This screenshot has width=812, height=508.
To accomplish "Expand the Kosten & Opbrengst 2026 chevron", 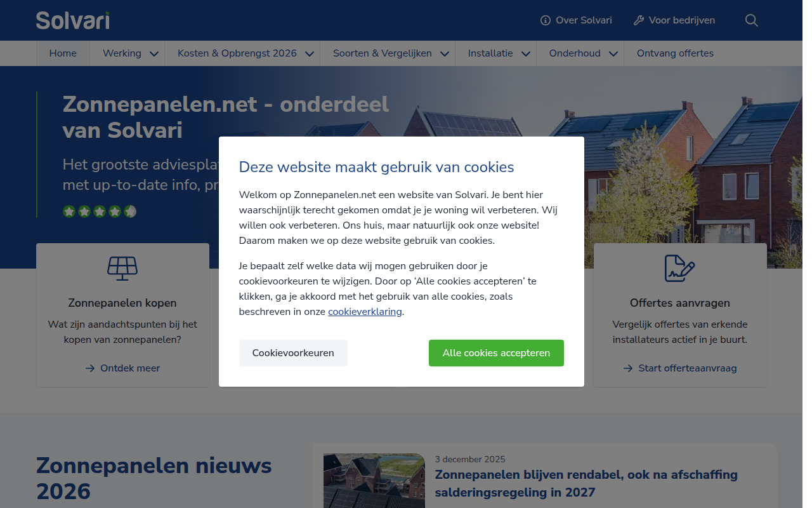I will point(310,54).
